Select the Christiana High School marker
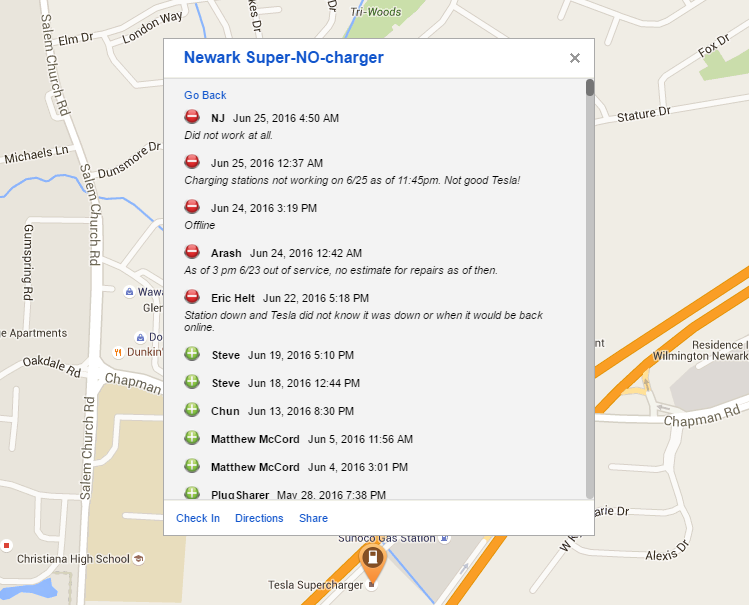 pyautogui.click(x=138, y=559)
